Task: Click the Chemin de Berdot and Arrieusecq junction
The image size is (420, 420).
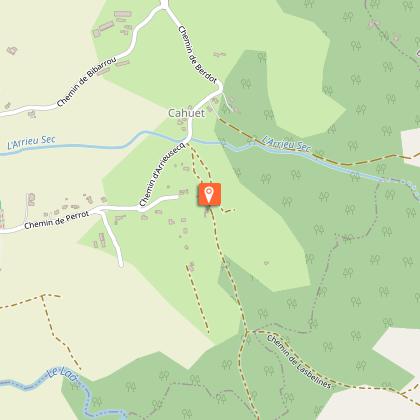Action: [219, 89]
